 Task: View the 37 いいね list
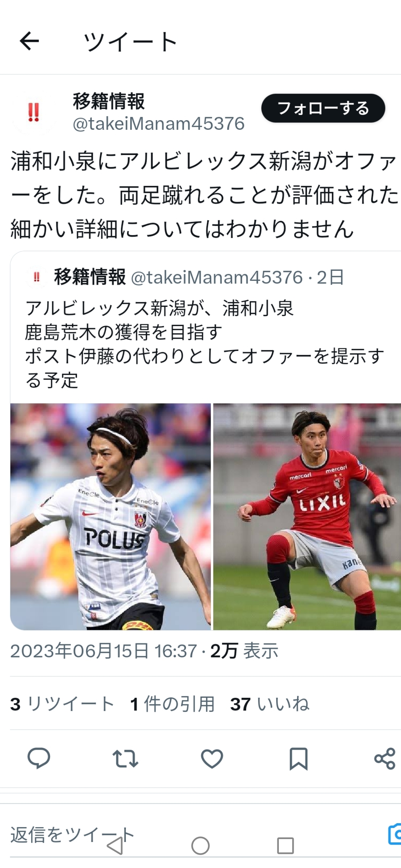[x=270, y=704]
